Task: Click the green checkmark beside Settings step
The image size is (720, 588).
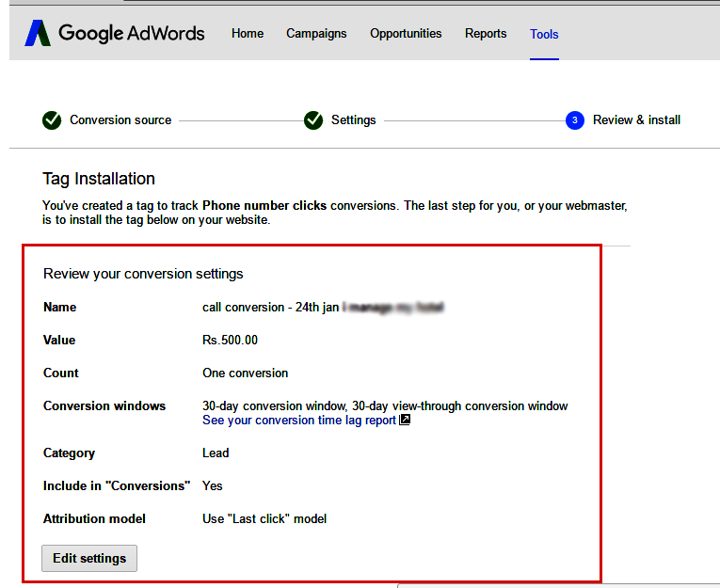Action: point(313,120)
